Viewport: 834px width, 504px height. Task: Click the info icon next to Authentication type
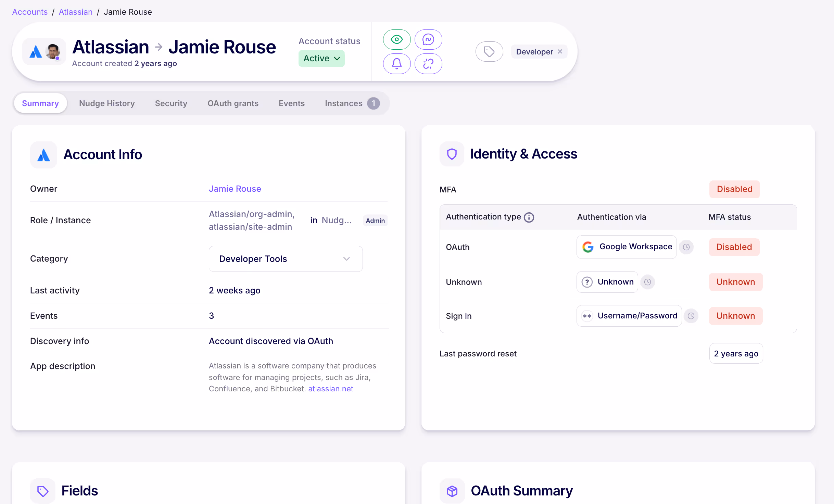click(529, 217)
